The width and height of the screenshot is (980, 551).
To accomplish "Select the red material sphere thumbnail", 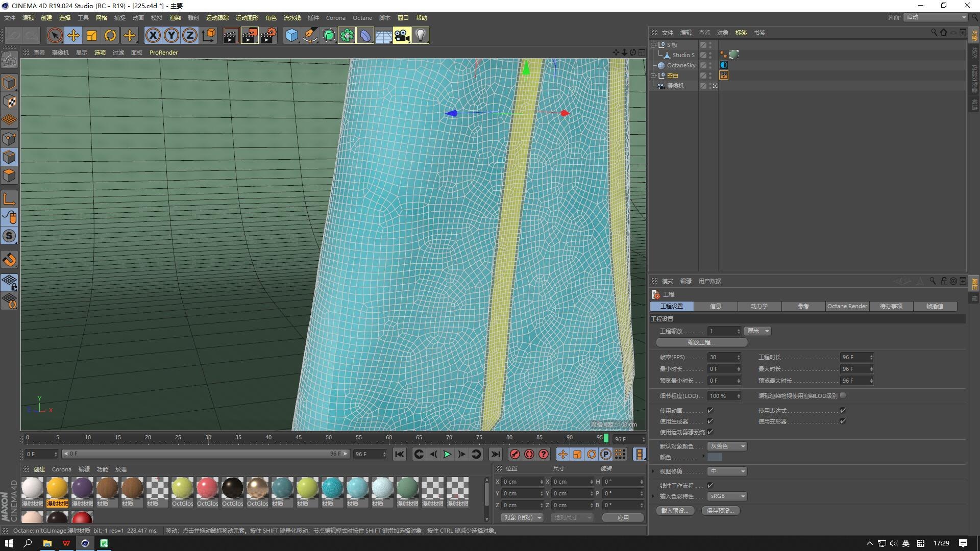I will coord(82,517).
